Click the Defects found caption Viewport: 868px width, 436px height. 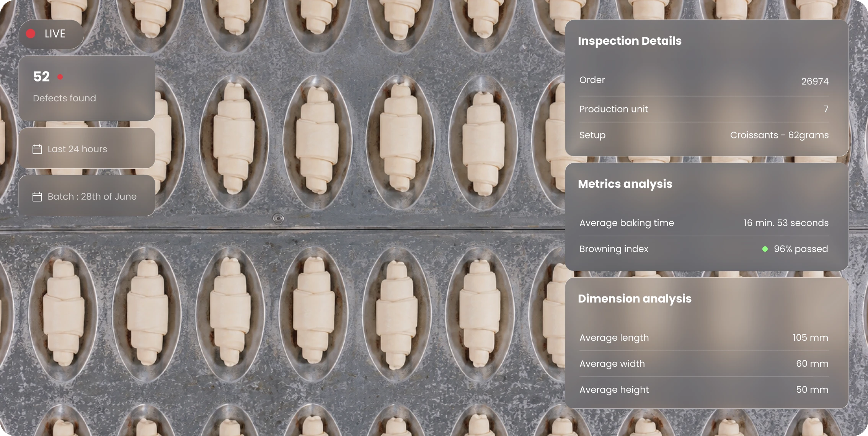[64, 98]
